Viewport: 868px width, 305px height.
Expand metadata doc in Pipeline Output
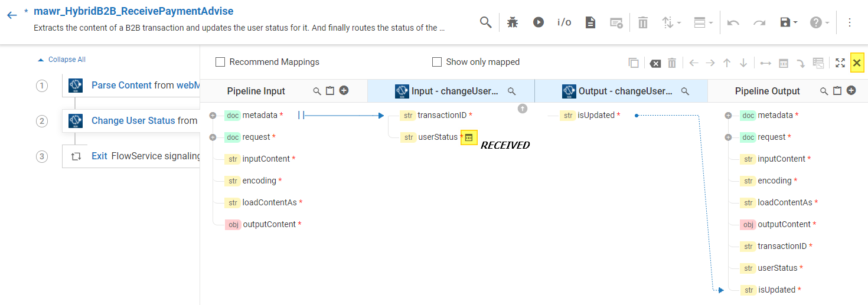point(728,116)
